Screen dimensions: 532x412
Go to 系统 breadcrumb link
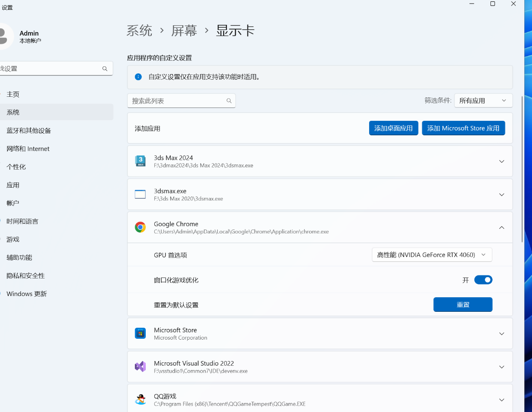139,31
